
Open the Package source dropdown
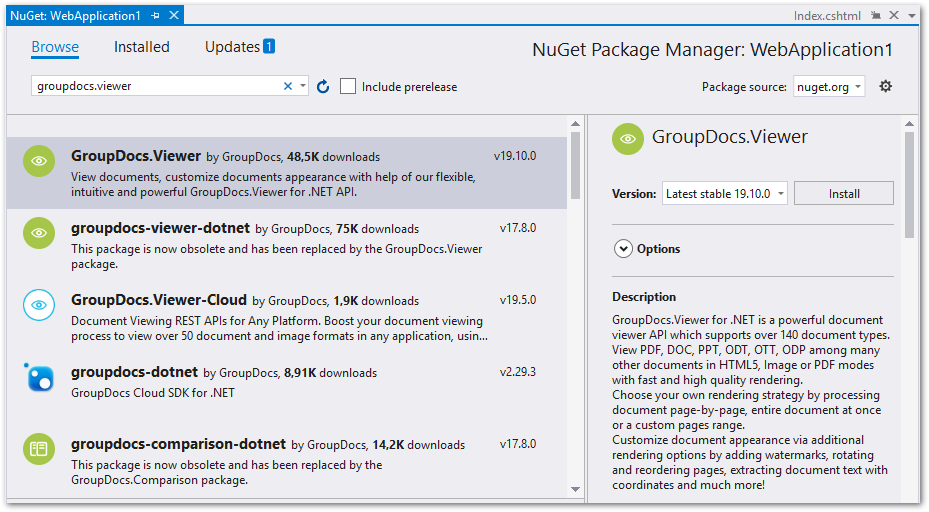[x=829, y=87]
